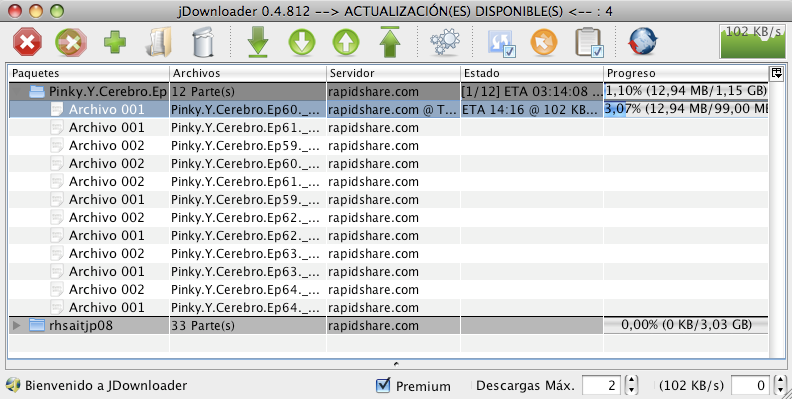792x399 pixels.
Task: Select Archivo 001 label in the Ep62 row
Action: click(x=107, y=235)
